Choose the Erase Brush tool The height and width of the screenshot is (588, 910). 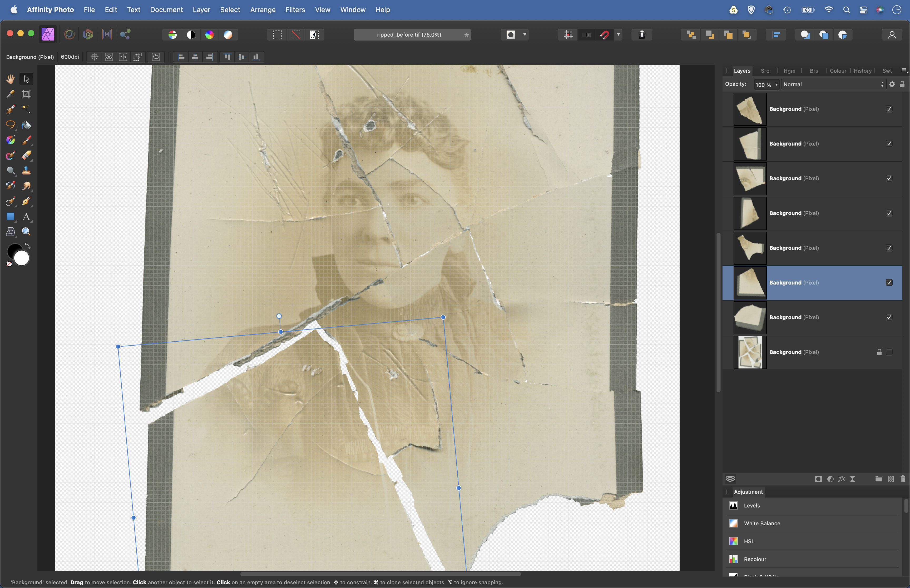26,155
